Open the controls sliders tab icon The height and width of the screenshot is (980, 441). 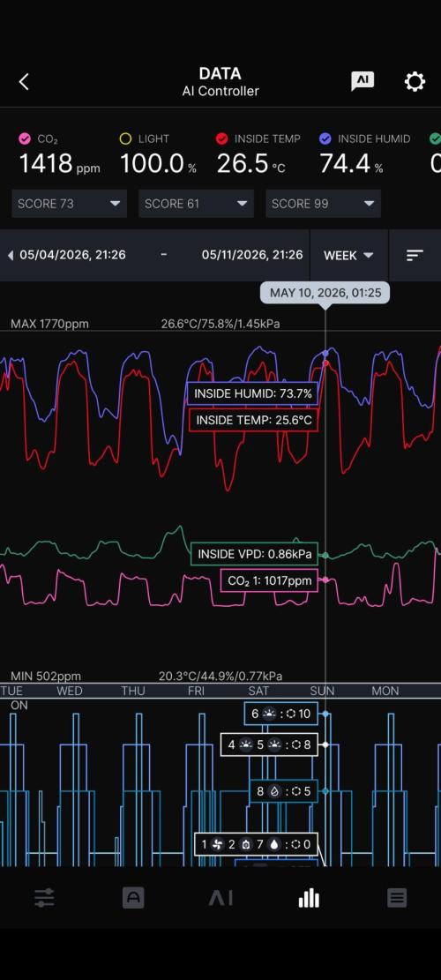44,899
